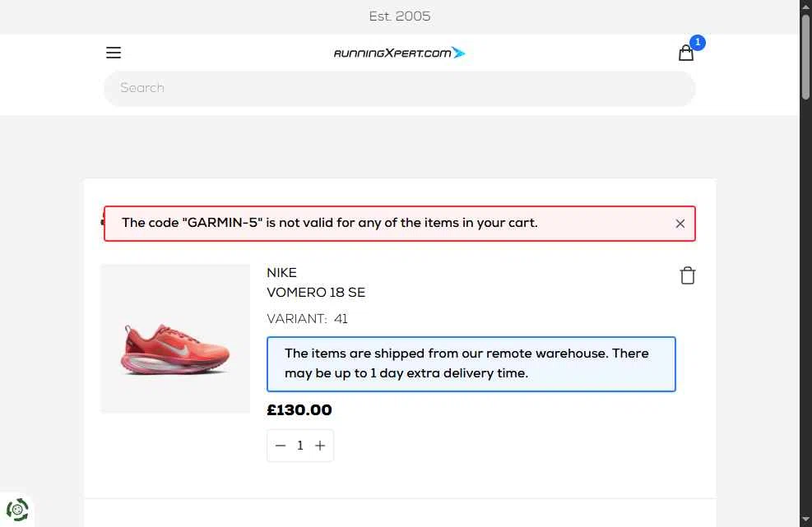Open the shopping bag cart

click(686, 53)
